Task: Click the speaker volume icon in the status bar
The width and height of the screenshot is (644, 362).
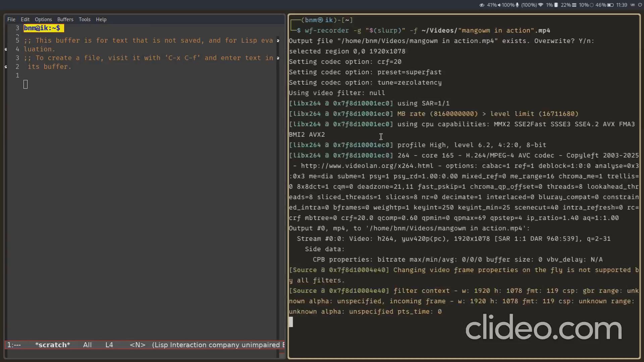Action: click(x=499, y=5)
